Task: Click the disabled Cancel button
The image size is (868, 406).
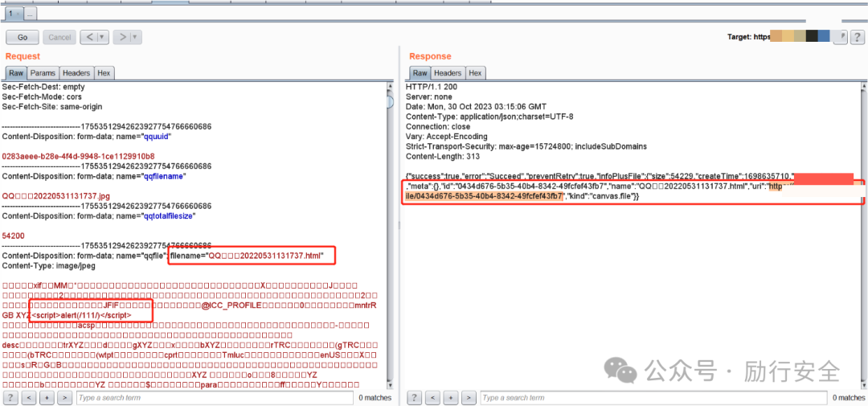Action: 59,37
